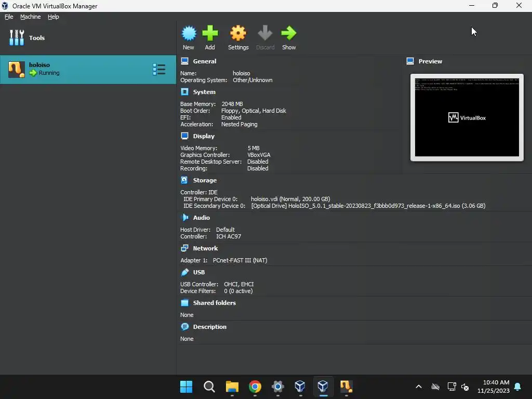Viewport: 532px width, 399px height.
Task: Open the notification bell in the tray
Action: (x=517, y=387)
